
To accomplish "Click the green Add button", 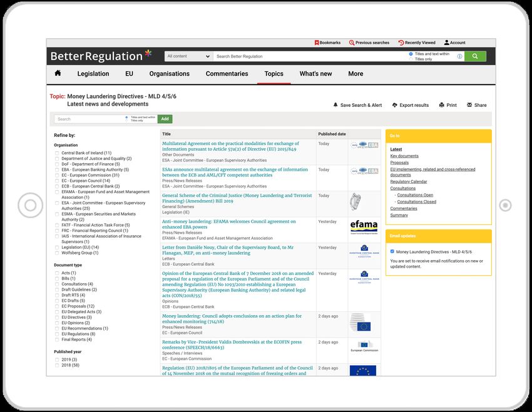I will (165, 119).
